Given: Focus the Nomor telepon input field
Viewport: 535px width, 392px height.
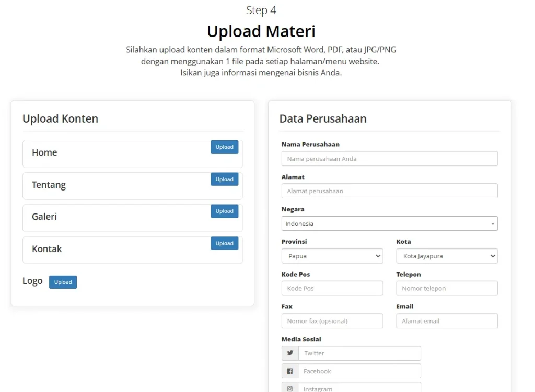Looking at the screenshot, I should pos(447,288).
